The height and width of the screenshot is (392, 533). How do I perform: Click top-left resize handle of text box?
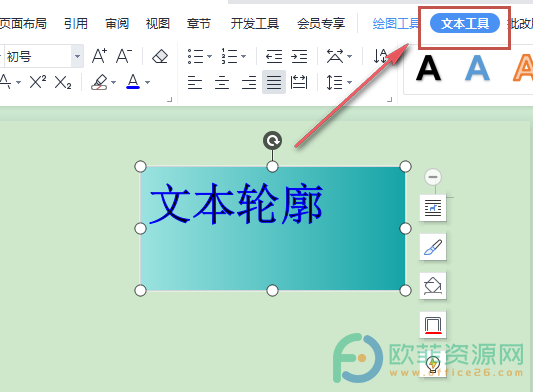click(x=140, y=167)
